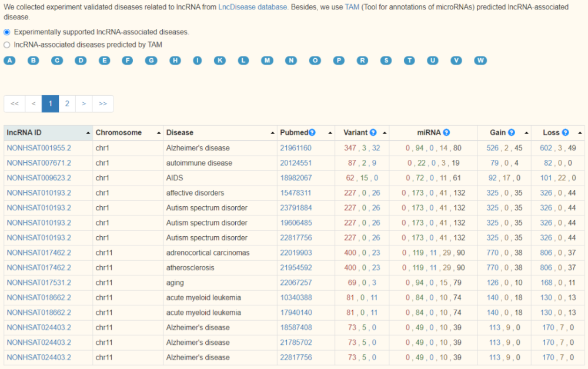Open Pubmed record 20124551
The width and height of the screenshot is (588, 369).
295,163
